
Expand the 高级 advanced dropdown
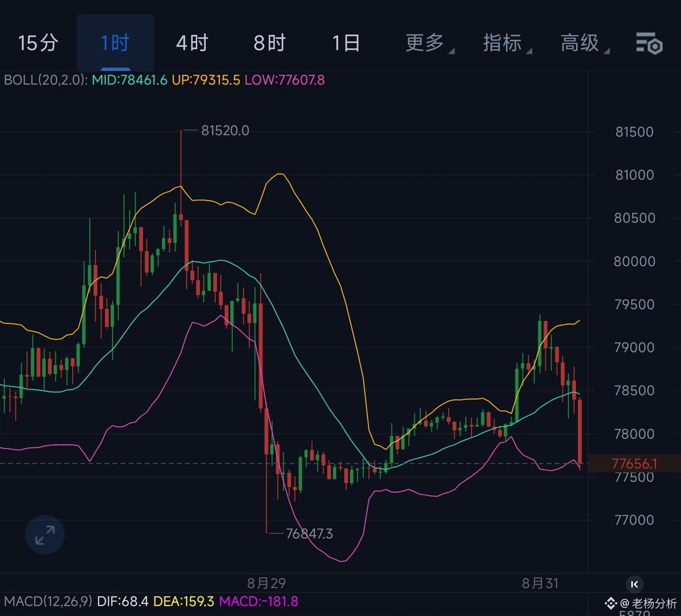coord(585,43)
